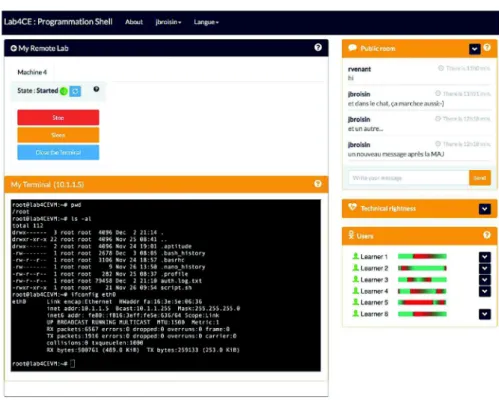The width and height of the screenshot is (499, 400).
Task: Click the blue Close the Terminal button
Action: (58, 152)
